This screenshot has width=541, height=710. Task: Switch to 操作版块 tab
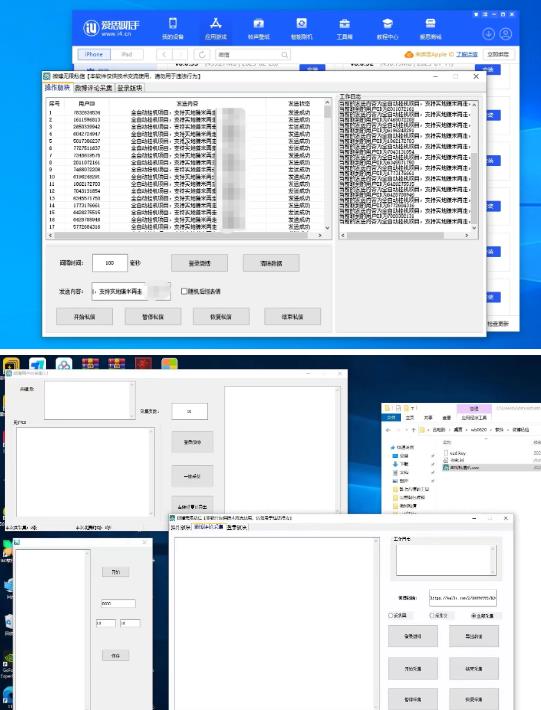click(58, 87)
